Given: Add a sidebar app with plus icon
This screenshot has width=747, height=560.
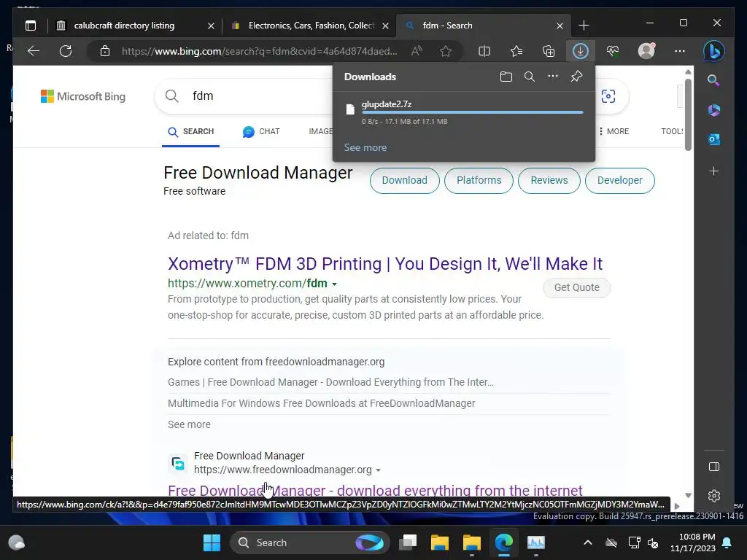Looking at the screenshot, I should coord(713,171).
